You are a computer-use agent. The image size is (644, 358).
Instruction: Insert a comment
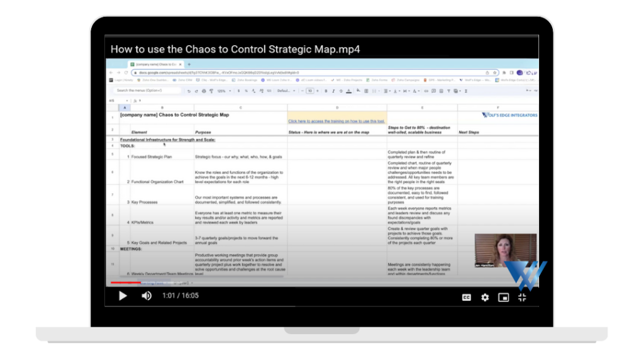[434, 91]
